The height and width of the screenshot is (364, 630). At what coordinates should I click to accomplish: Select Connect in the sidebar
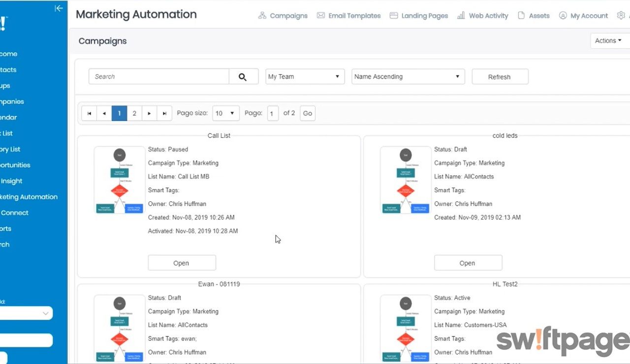click(14, 212)
